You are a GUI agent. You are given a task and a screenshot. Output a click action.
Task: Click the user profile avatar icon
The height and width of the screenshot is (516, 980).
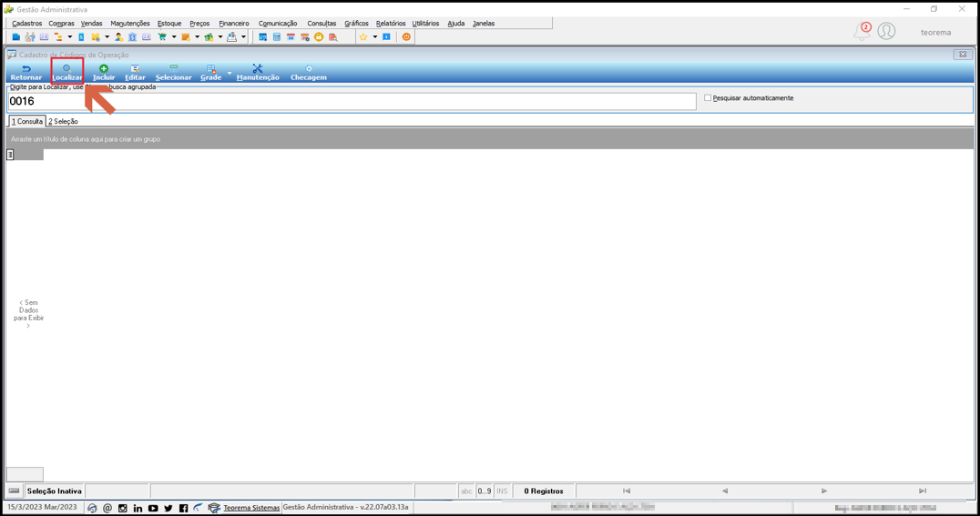click(886, 31)
